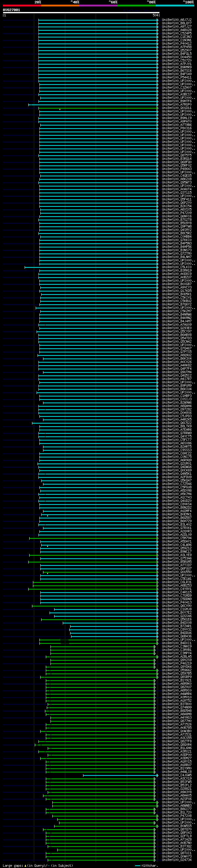Select the hit label UniRef100_B9HLC9
The height and width of the screenshot is (868, 197).
tap(177, 118)
